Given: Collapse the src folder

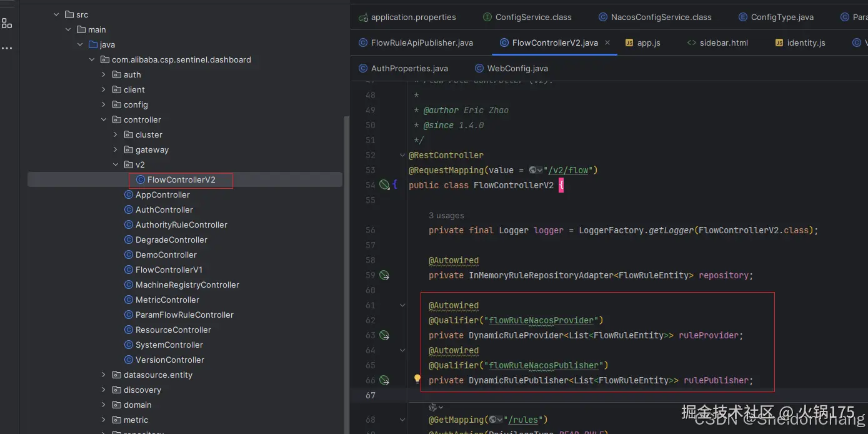Looking at the screenshot, I should coord(56,14).
